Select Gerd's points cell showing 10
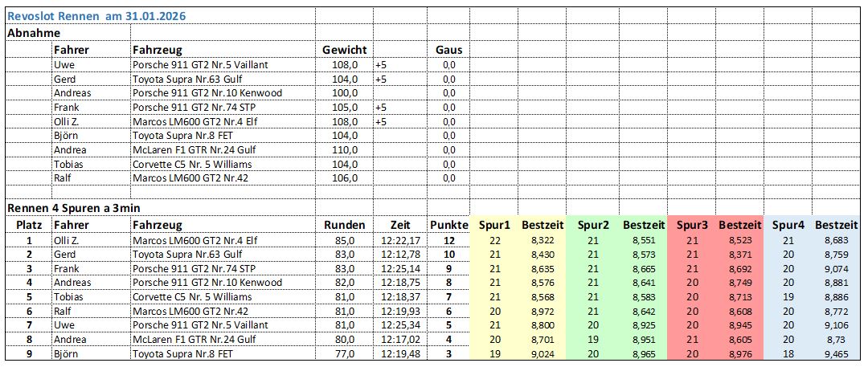This screenshot has height=367, width=868. (448, 255)
